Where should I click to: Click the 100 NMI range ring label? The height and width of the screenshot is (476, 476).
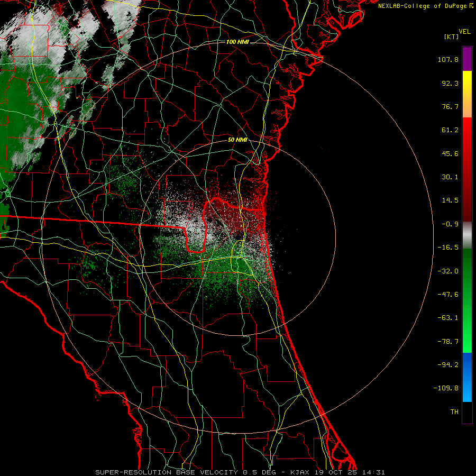click(237, 42)
